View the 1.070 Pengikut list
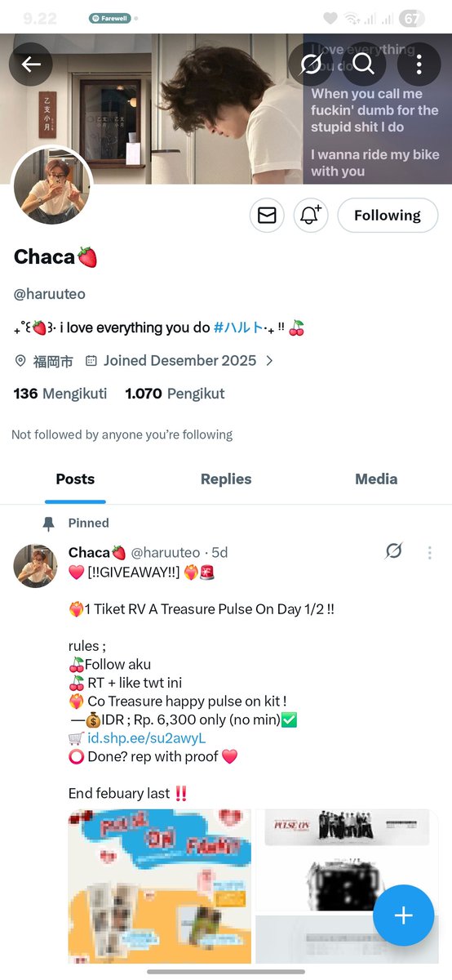The width and height of the screenshot is (452, 980). point(175,394)
